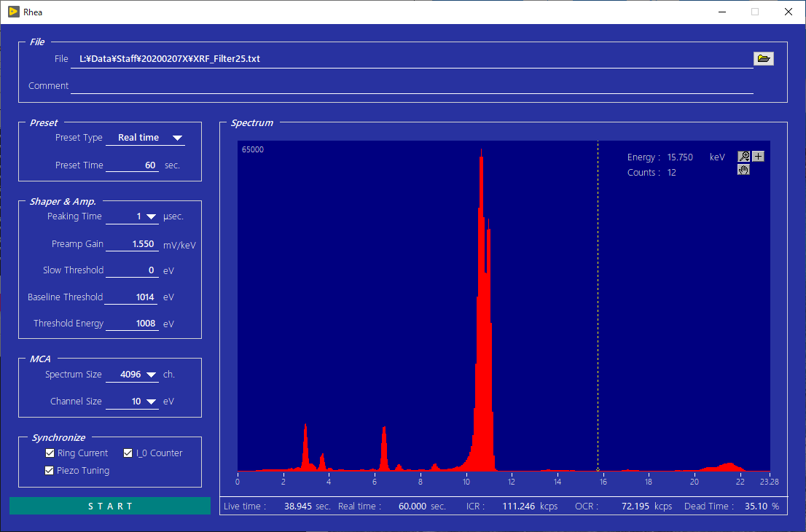Viewport: 806px width, 532px height.
Task: Click the Counts readout value 12
Action: [x=672, y=173]
